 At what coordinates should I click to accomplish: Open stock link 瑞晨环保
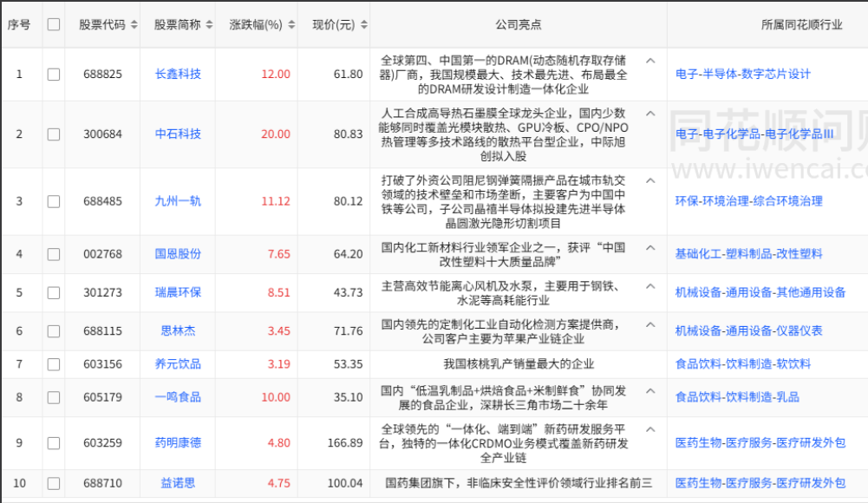(178, 293)
